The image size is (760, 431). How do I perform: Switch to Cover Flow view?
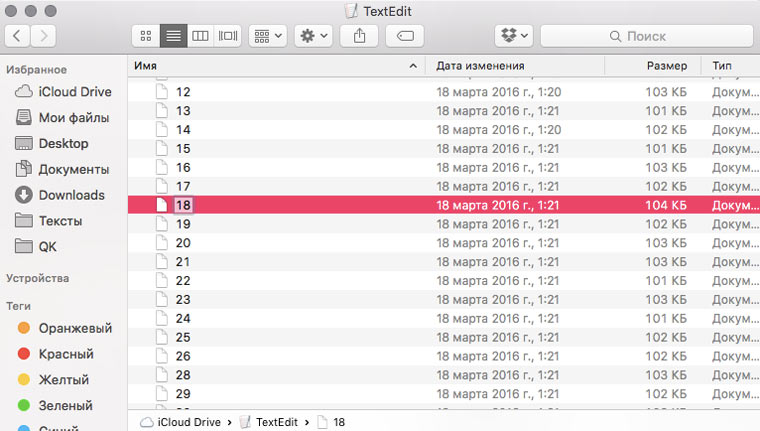tap(227, 36)
